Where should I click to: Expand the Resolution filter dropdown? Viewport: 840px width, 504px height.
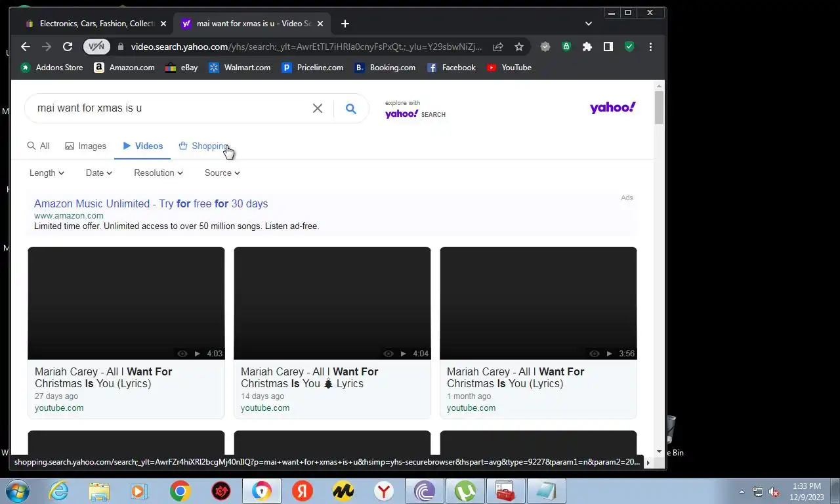(158, 173)
